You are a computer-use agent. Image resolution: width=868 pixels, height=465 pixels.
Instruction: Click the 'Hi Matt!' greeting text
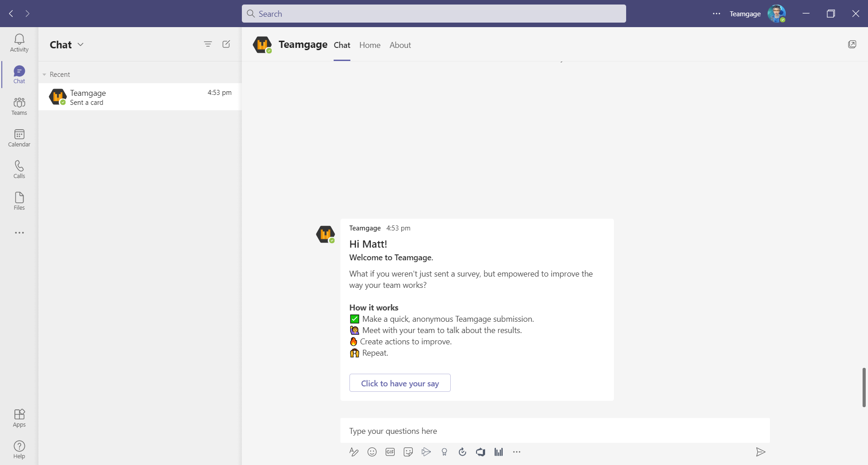tap(368, 244)
